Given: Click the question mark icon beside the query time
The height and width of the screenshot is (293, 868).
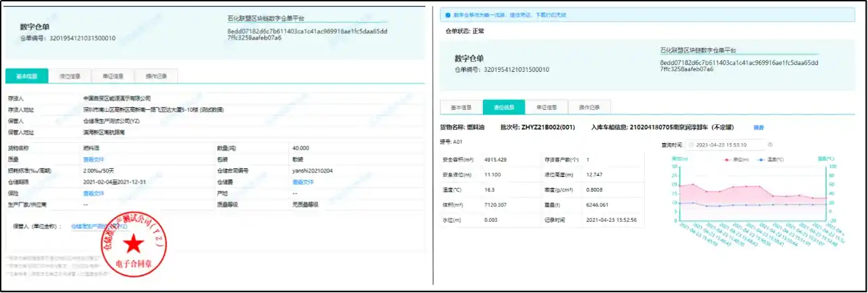Looking at the screenshot, I should pos(770,144).
